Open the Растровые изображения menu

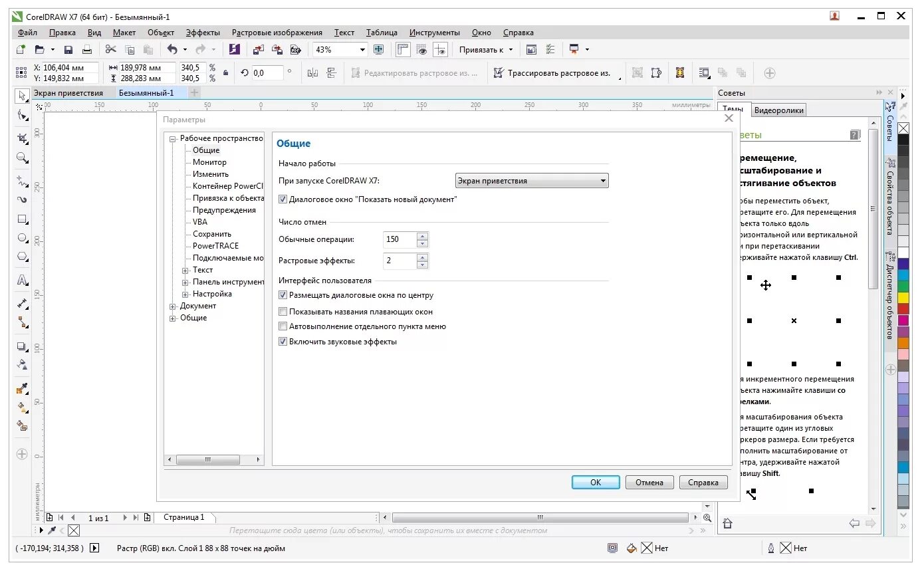click(x=277, y=32)
